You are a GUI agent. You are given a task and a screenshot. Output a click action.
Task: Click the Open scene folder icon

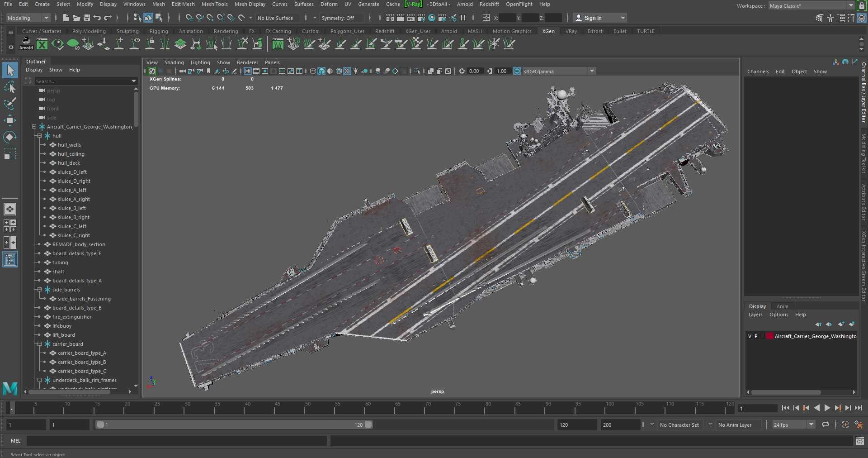76,18
